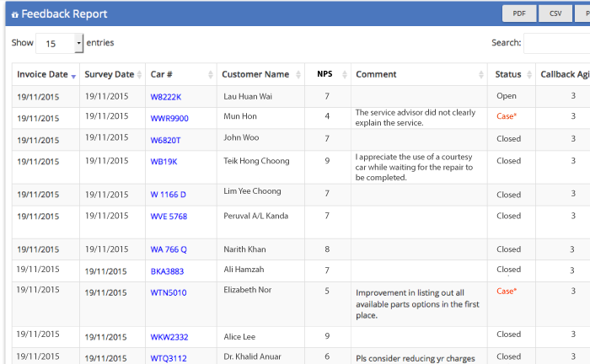Click the Feedback Report header icon
Image resolution: width=590 pixels, height=364 pixels.
click(15, 14)
